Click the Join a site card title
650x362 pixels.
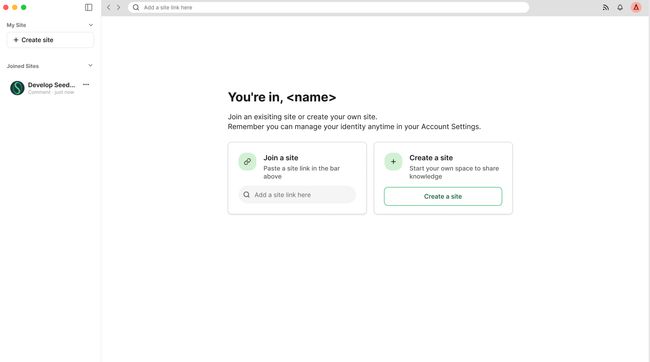point(281,158)
